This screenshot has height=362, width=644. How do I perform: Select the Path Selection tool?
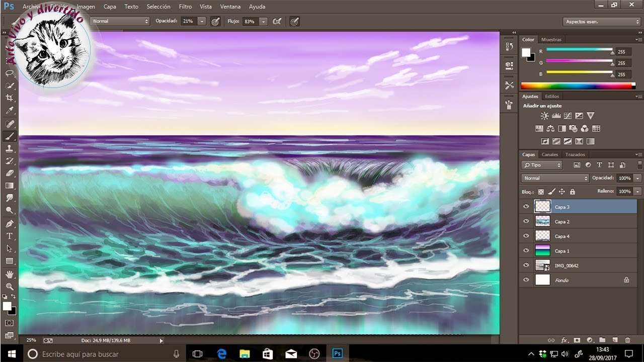click(9, 248)
